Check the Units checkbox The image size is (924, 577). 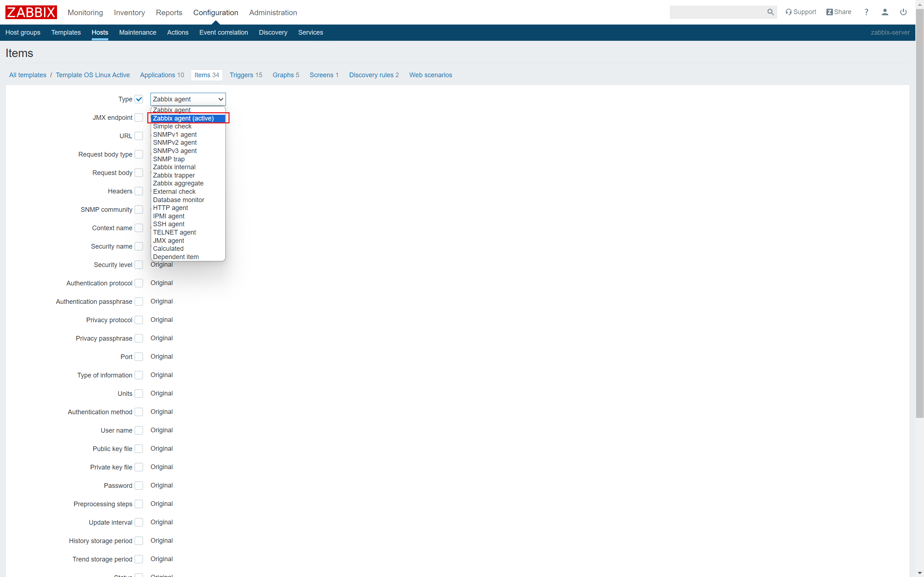139,393
